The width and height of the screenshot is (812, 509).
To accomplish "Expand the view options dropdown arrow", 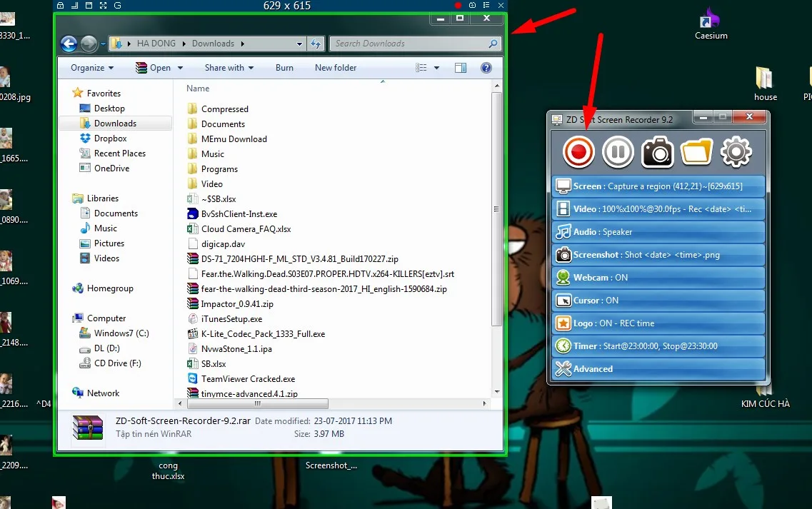I will [x=436, y=68].
